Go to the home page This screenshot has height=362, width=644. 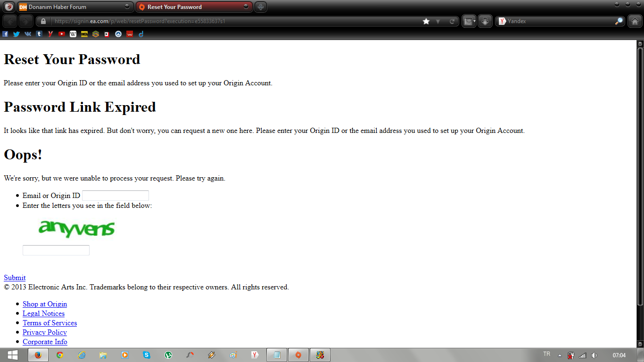(635, 21)
